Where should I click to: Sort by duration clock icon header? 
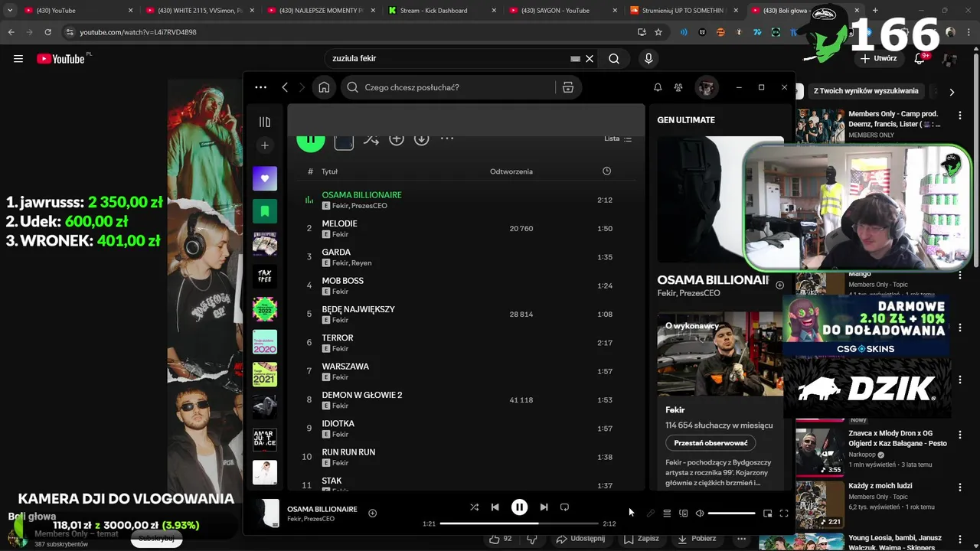(x=606, y=171)
